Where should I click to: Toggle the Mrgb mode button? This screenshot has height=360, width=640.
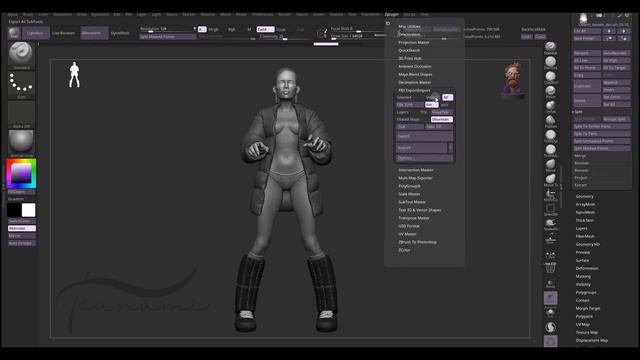[x=213, y=29]
